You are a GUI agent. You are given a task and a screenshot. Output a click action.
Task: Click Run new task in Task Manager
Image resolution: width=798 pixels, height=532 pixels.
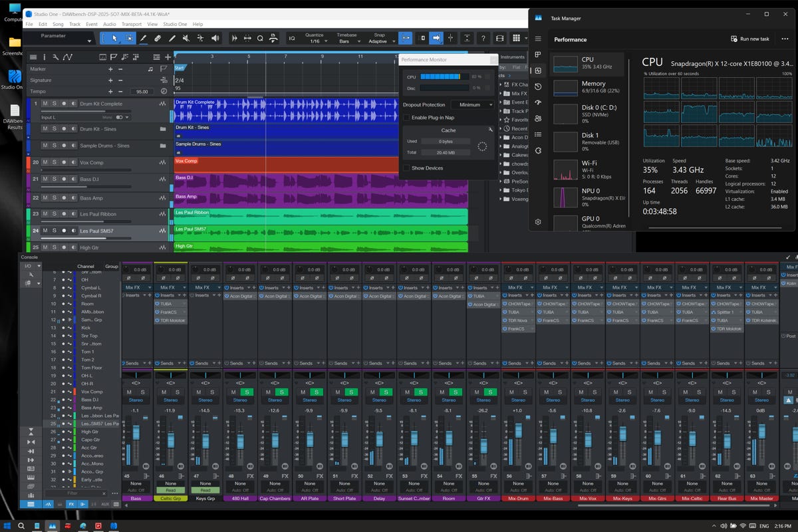coord(750,39)
